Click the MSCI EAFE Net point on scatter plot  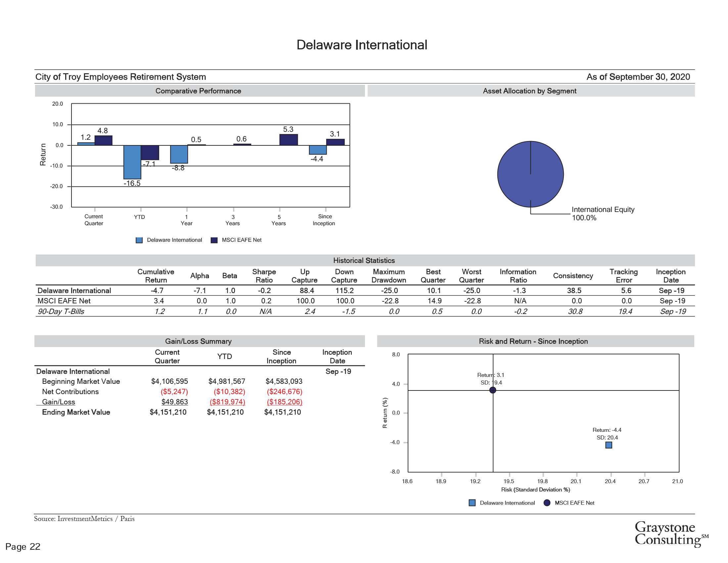493,390
